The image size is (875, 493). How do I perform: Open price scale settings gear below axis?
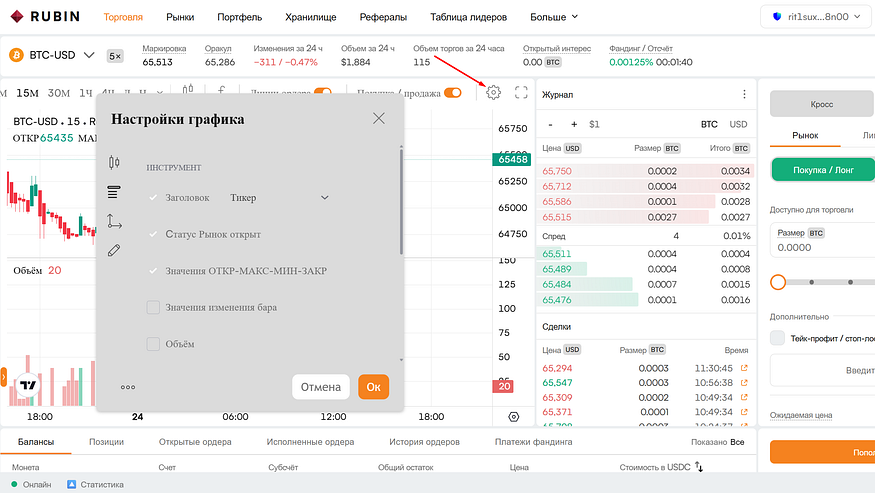[514, 417]
